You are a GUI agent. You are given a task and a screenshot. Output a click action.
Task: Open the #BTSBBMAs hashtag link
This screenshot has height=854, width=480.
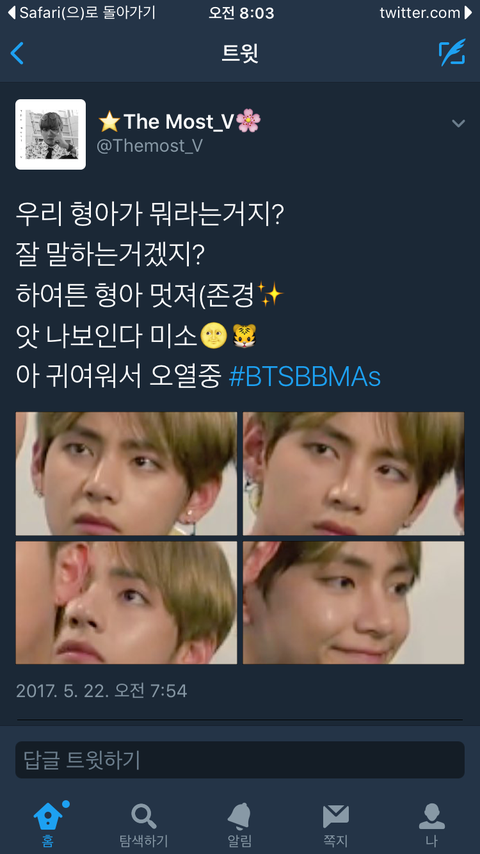click(x=305, y=377)
